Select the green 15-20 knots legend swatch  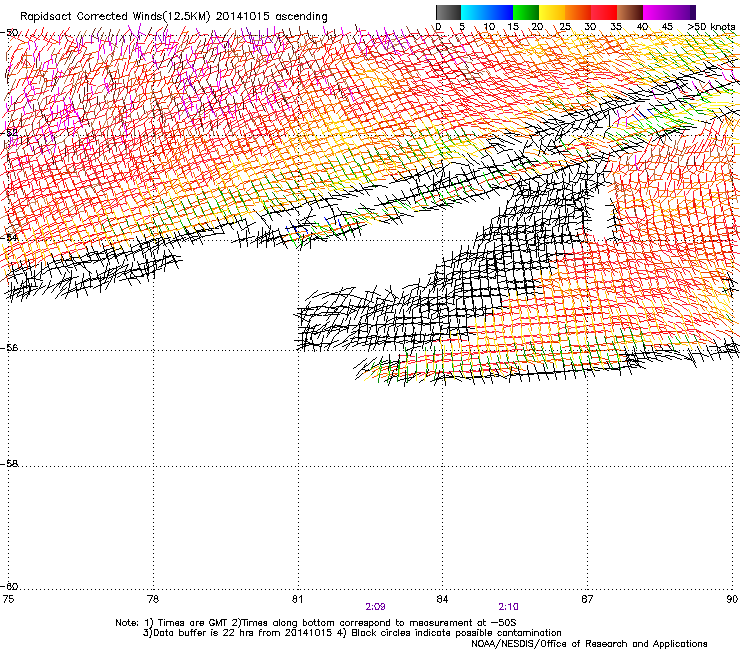pos(526,12)
